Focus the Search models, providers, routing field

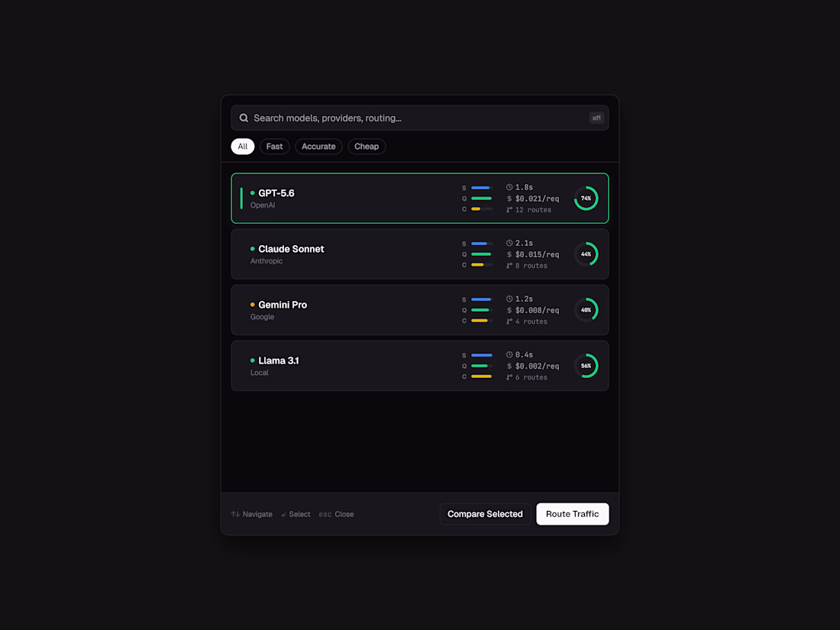tap(419, 118)
